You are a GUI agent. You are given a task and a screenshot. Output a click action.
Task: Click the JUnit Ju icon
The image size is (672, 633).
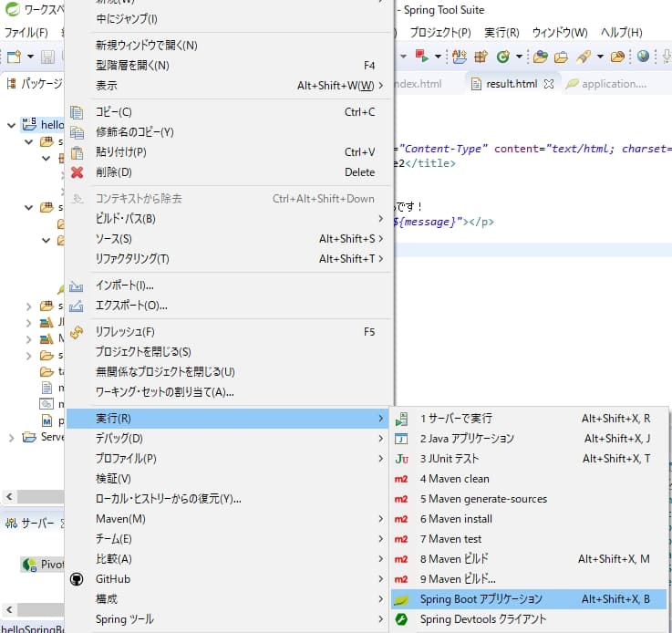click(401, 459)
